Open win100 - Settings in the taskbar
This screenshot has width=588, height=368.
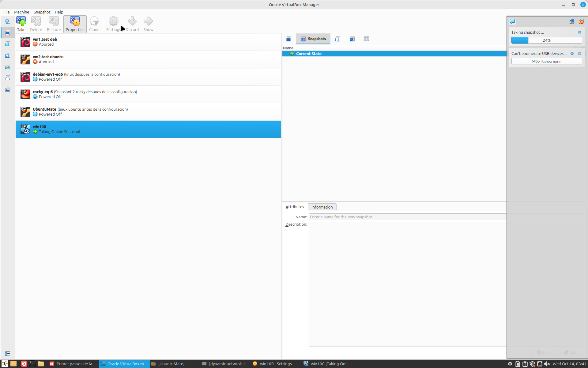click(x=272, y=364)
